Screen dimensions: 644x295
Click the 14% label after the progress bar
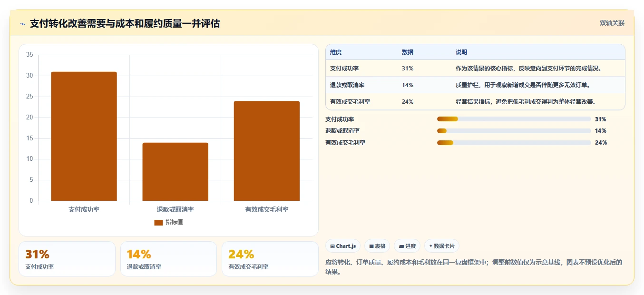601,131
